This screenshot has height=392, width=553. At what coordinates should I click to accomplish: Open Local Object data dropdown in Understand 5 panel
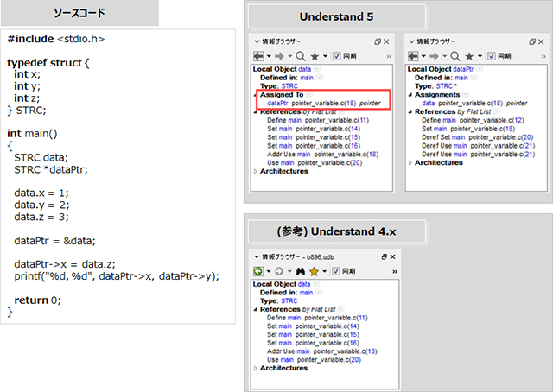tap(317, 69)
